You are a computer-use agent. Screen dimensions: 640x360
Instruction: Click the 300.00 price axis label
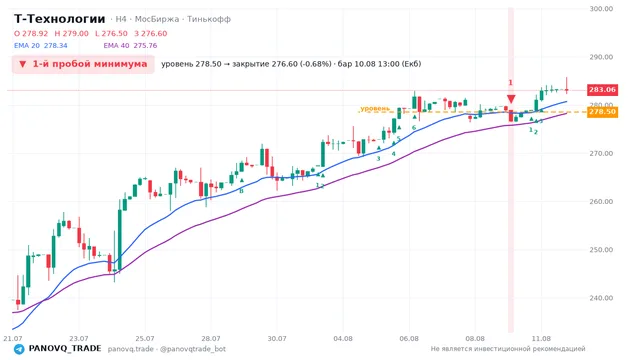coord(601,9)
